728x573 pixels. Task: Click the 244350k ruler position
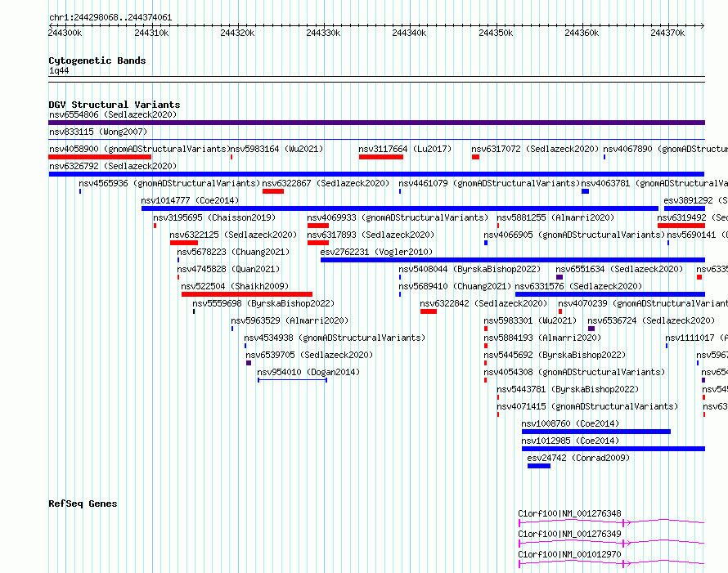(x=496, y=33)
